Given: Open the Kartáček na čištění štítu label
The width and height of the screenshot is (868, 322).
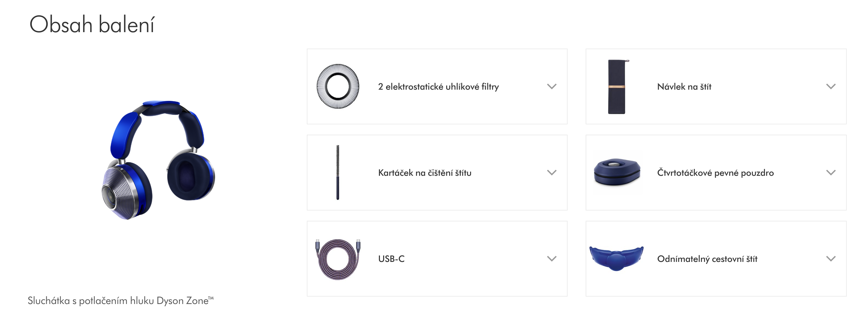Looking at the screenshot, I should 425,173.
